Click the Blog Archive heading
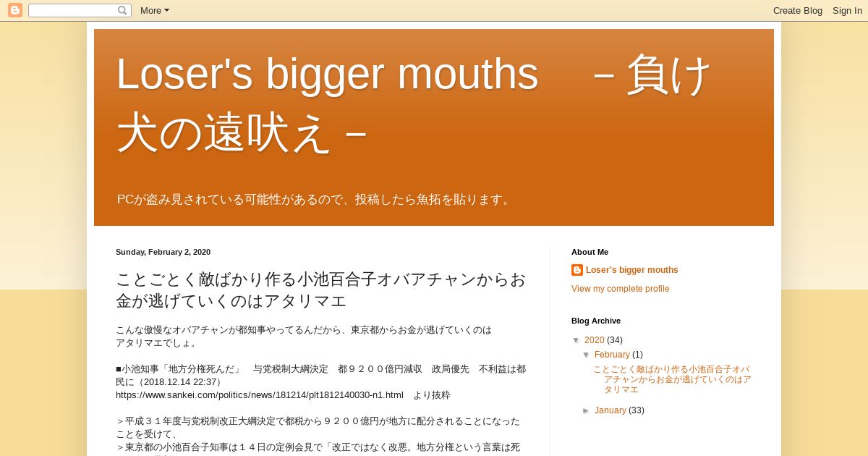The width and height of the screenshot is (868, 456). [x=596, y=321]
